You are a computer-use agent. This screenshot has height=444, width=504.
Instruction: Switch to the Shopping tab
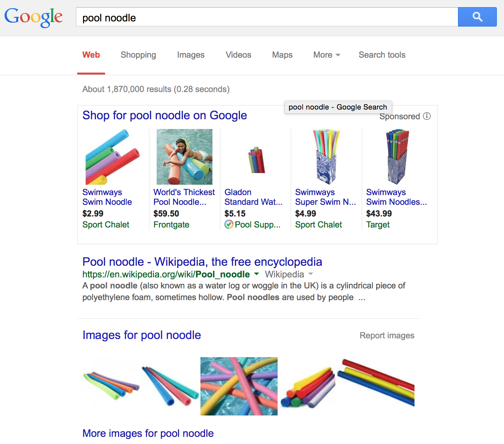[138, 55]
